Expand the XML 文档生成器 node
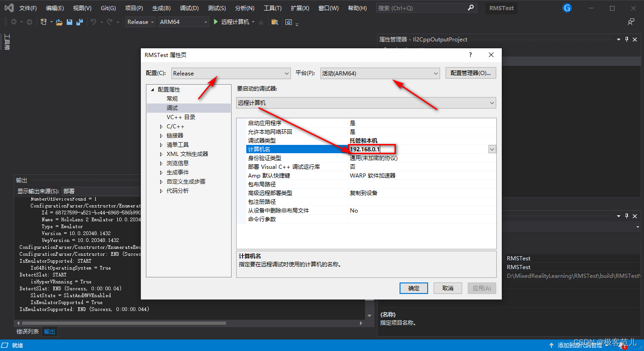 click(x=161, y=154)
